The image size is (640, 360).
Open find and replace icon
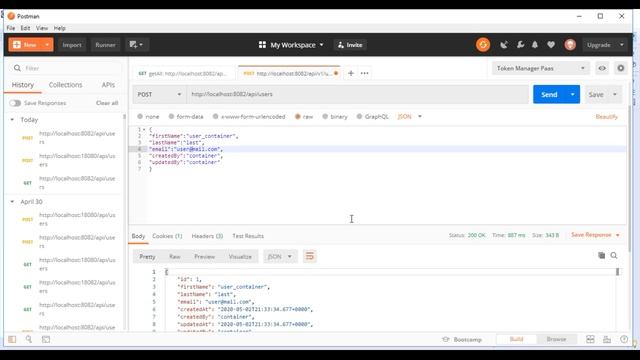[x=29, y=339]
